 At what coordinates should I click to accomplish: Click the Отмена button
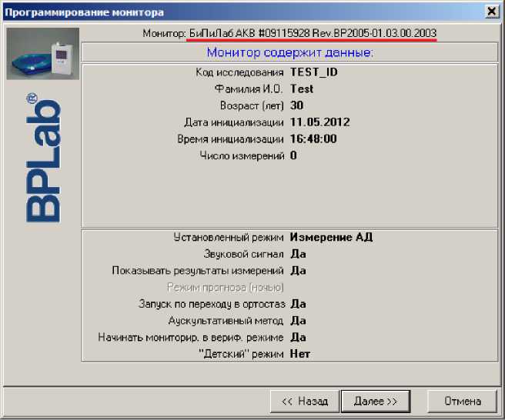tap(463, 401)
